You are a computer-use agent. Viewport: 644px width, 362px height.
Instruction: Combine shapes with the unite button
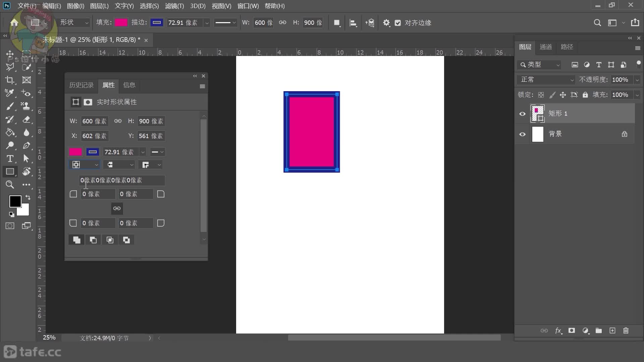pyautogui.click(x=76, y=240)
